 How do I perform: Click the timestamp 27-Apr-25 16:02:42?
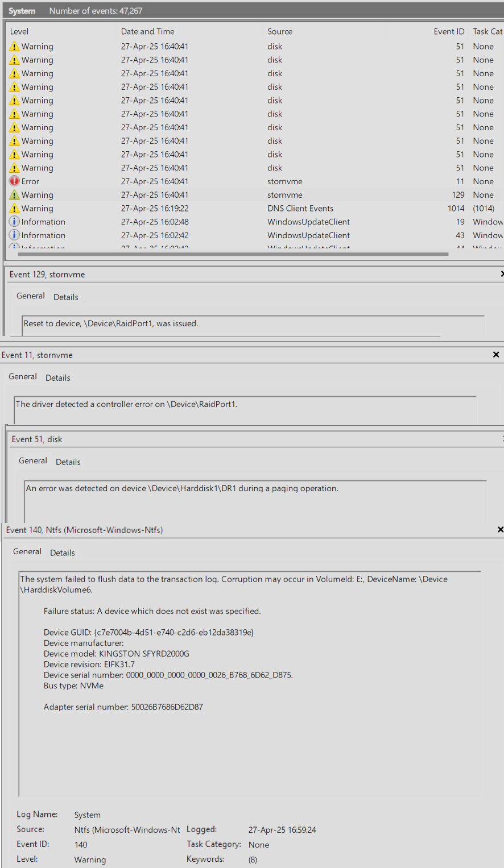[155, 235]
